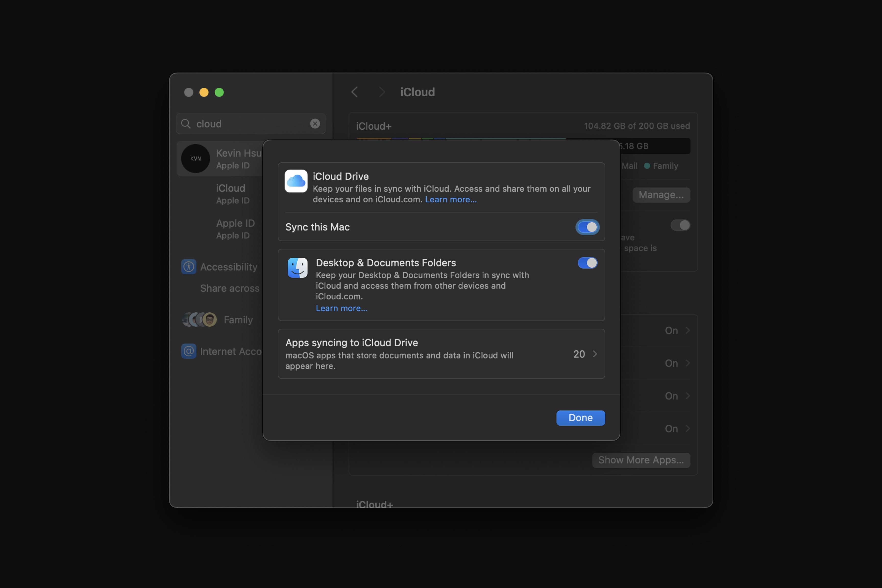882x588 pixels.
Task: Clear the search field with the X icon
Action: tap(315, 123)
